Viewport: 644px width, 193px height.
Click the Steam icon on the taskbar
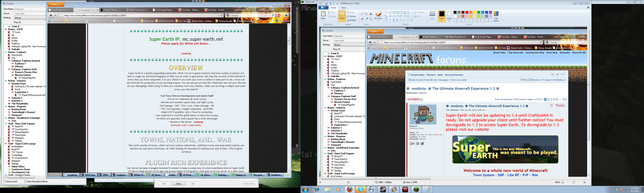(382, 189)
